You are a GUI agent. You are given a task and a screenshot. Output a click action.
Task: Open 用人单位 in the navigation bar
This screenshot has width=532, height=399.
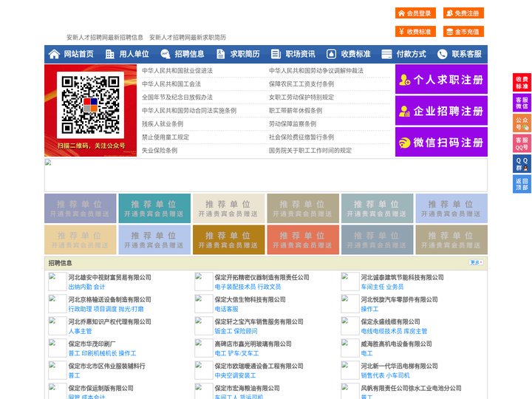tap(134, 54)
